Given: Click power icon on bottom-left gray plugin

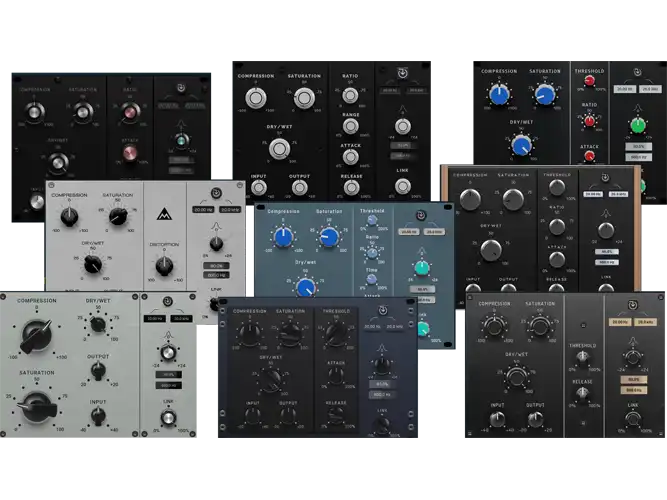Looking at the screenshot, I should coord(168,301).
